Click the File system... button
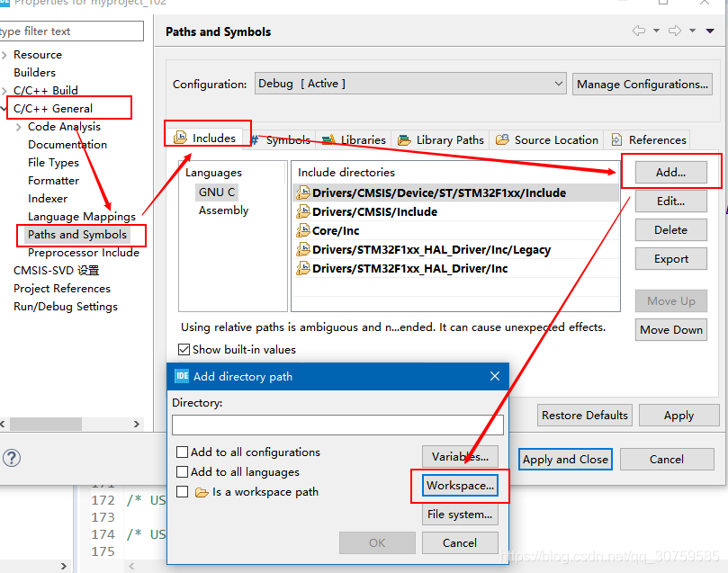This screenshot has width=728, height=573. [x=460, y=514]
